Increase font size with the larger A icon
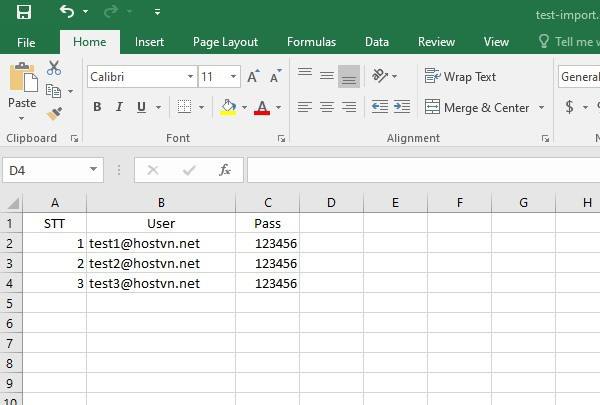The image size is (600, 405). [253, 77]
